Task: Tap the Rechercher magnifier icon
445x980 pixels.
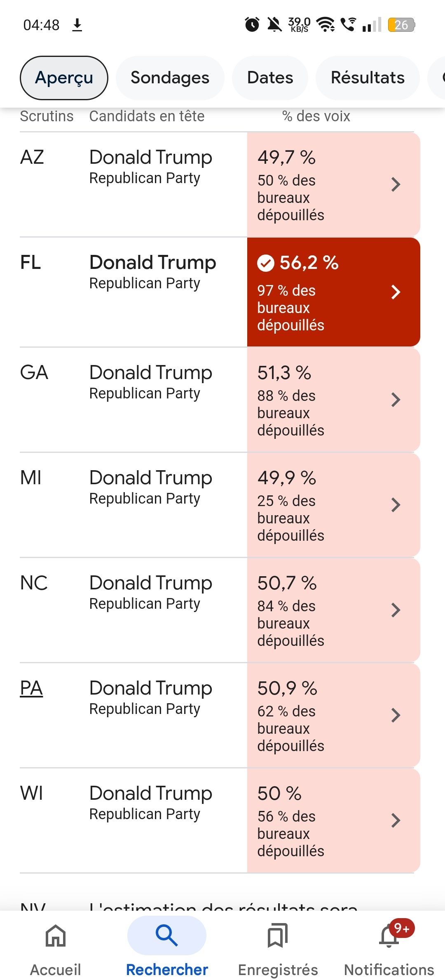Action: 166,935
